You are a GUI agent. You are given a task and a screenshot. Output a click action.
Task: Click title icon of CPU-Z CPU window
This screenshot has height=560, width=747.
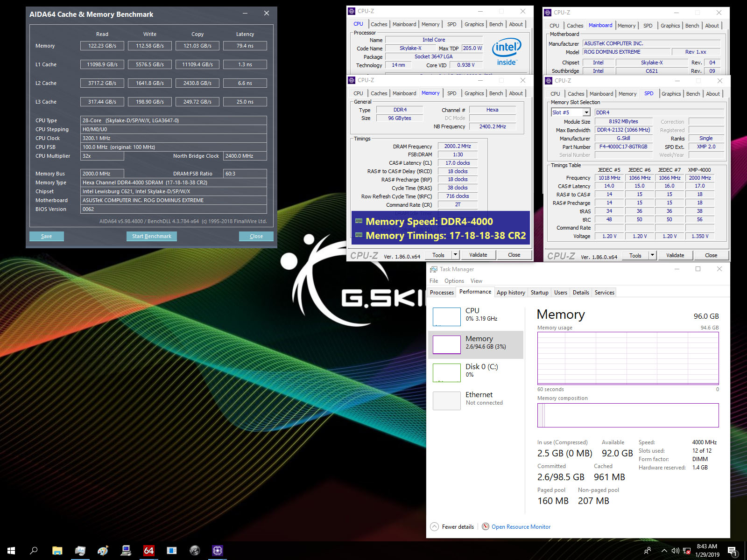coord(352,11)
